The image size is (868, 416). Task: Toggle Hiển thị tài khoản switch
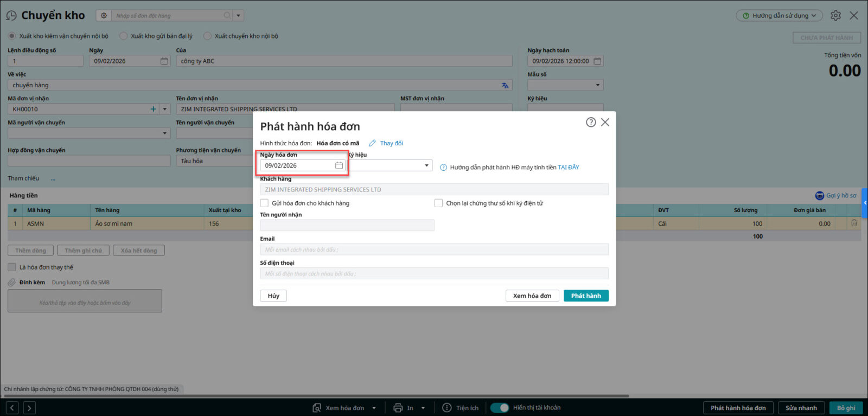[x=500, y=408]
